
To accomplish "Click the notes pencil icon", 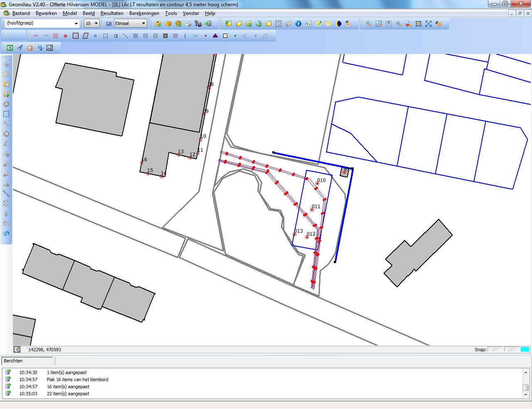I will coord(318,24).
